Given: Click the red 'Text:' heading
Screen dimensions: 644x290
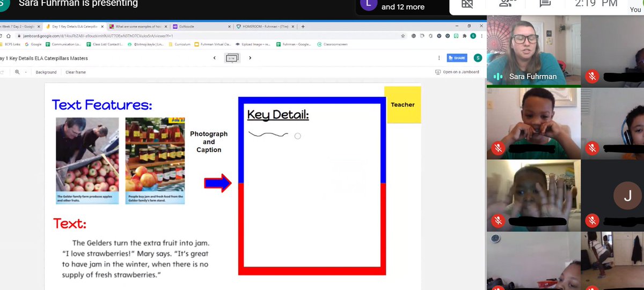Looking at the screenshot, I should click(x=69, y=223).
